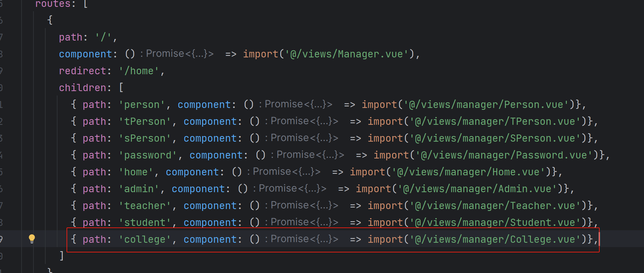Place cursor on the redirect keyword

pyautogui.click(x=82, y=71)
